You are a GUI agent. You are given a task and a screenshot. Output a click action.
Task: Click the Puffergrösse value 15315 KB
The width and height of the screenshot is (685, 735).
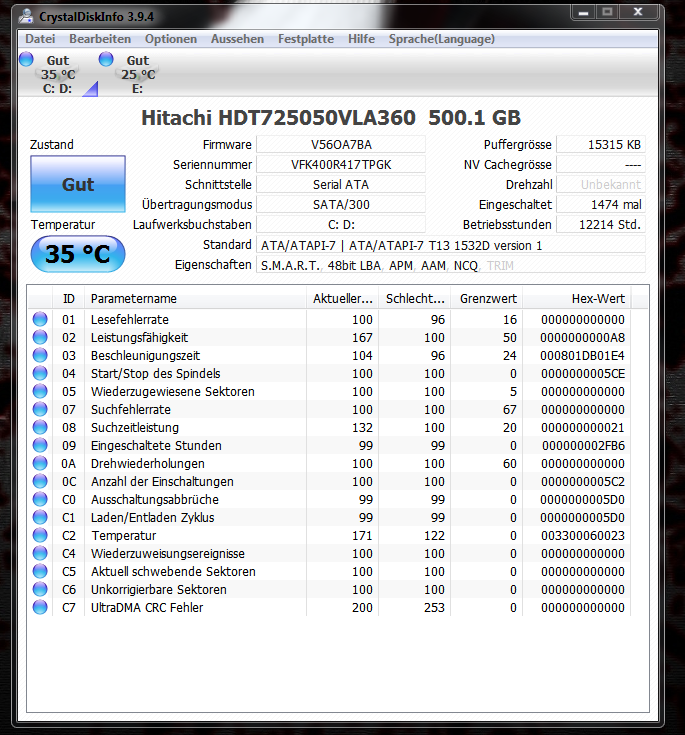(x=601, y=144)
